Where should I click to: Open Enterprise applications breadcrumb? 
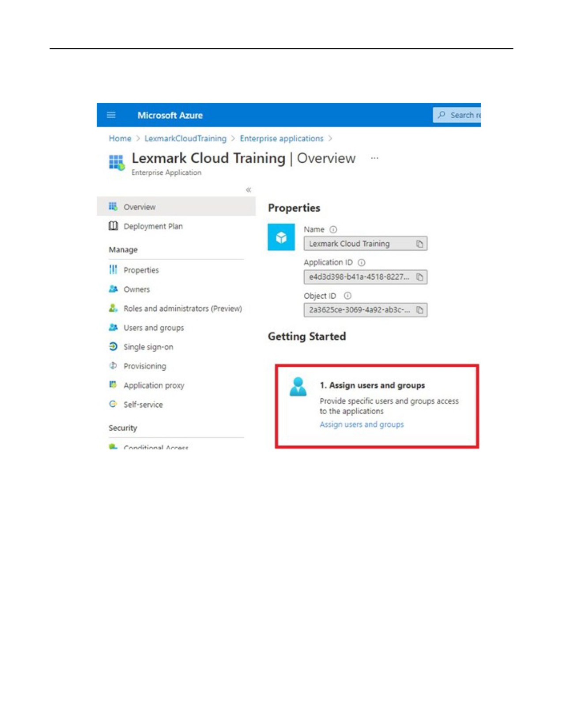[x=282, y=139]
